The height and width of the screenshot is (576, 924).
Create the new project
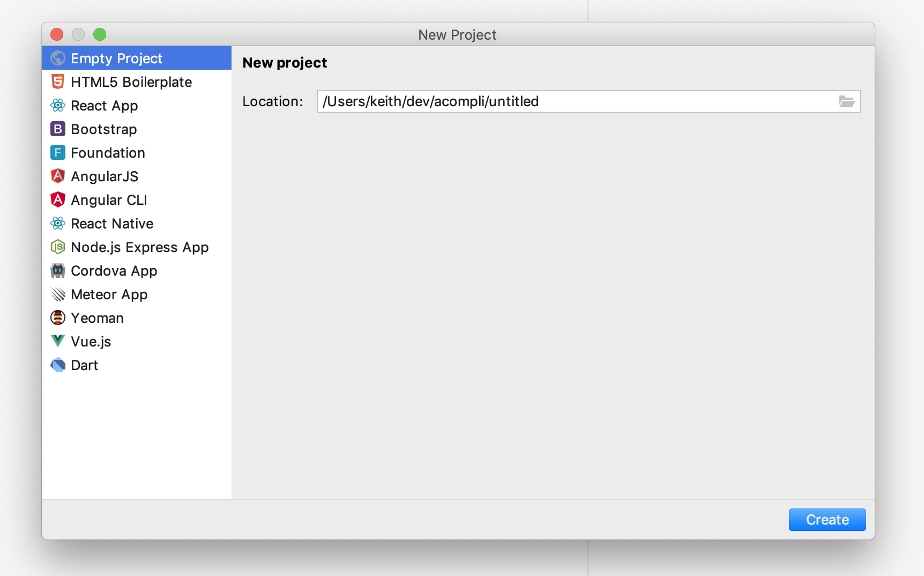(827, 519)
